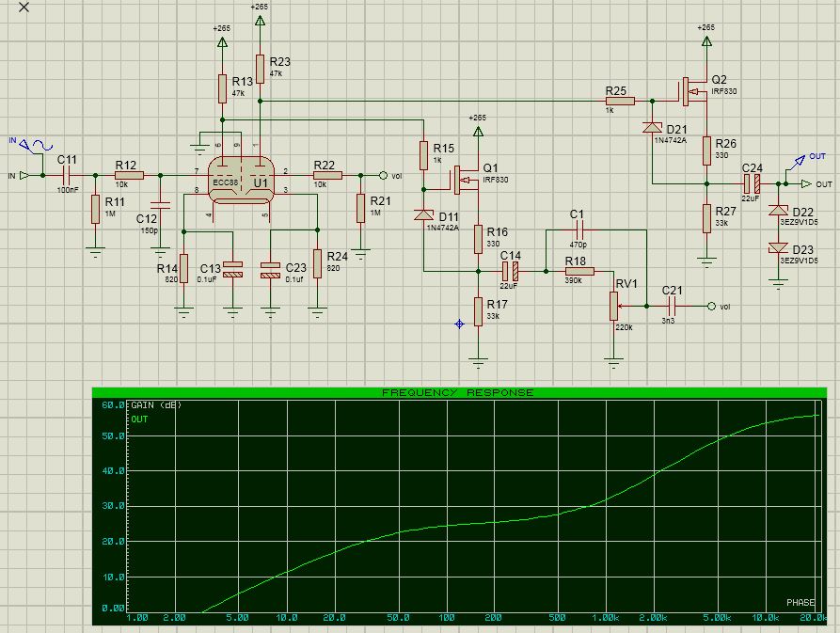840x633 pixels.
Task: Select electrolytic capacitor C13
Action: tap(232, 269)
